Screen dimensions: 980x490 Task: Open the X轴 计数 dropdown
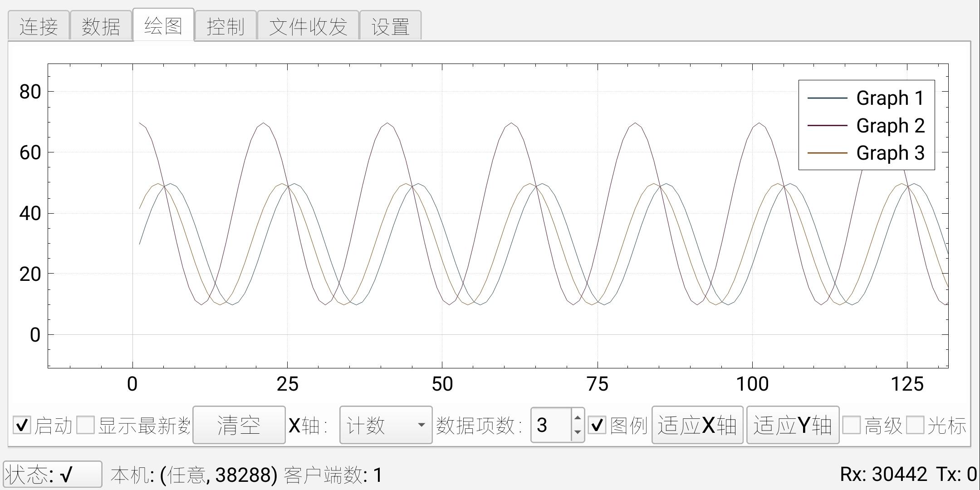386,425
